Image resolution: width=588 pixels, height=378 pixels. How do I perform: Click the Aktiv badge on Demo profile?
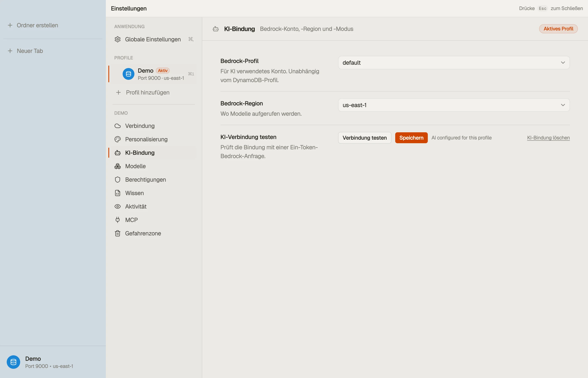click(163, 70)
